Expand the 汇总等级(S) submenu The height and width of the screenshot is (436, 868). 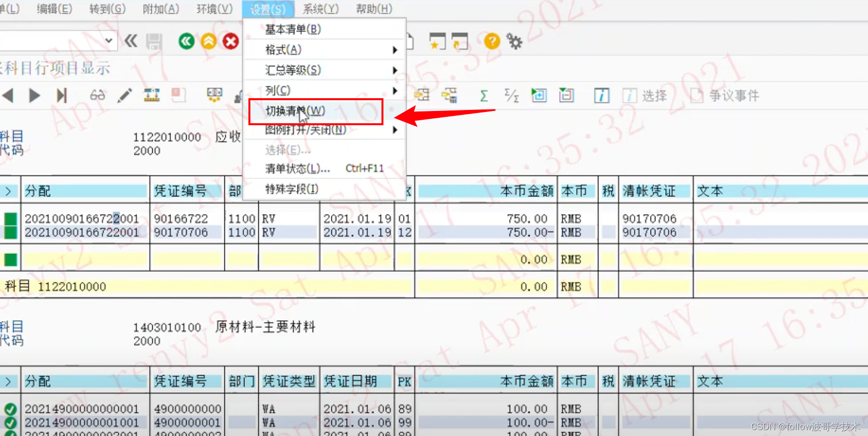325,70
